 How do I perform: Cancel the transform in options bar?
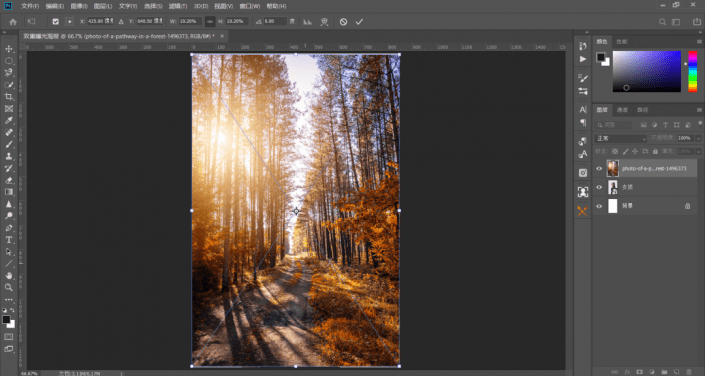(344, 22)
